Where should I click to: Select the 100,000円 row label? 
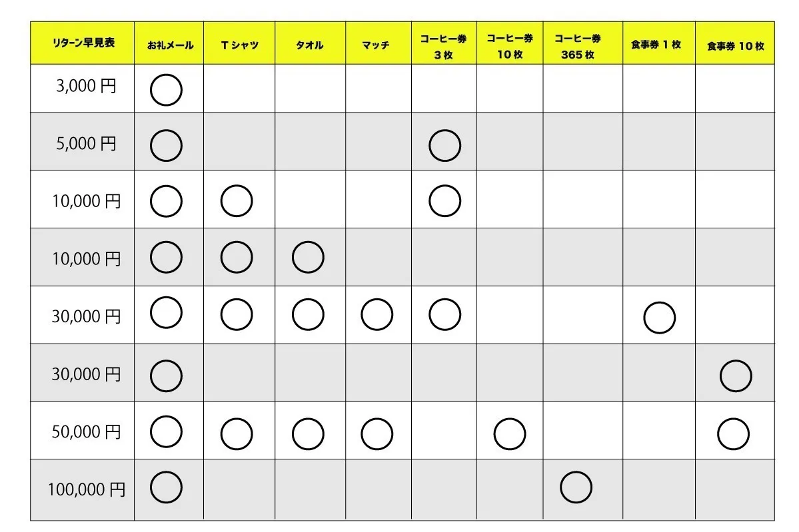point(86,491)
